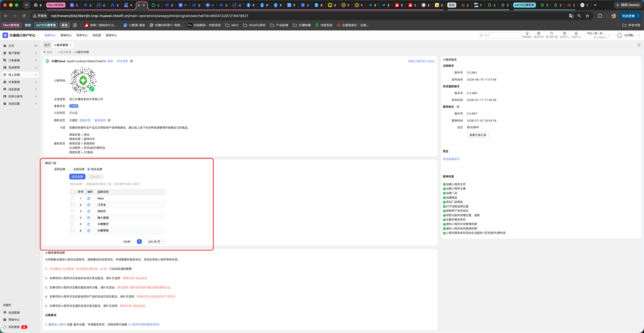Reload the page with browser refresh icon
The image size is (644, 333).
(24, 16)
